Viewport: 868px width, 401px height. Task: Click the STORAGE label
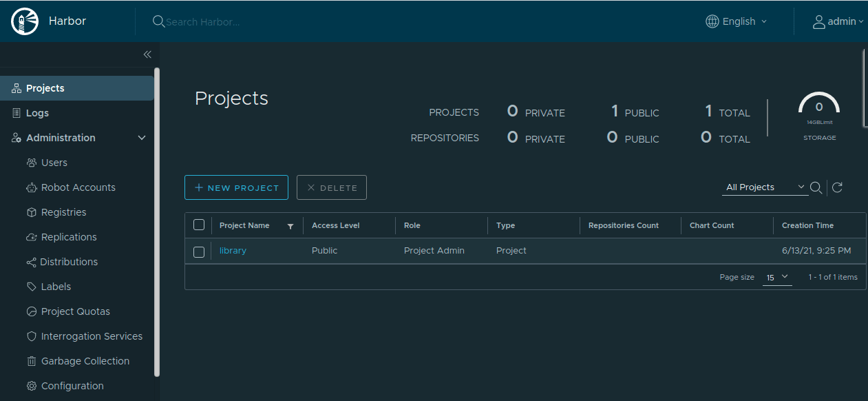point(820,138)
